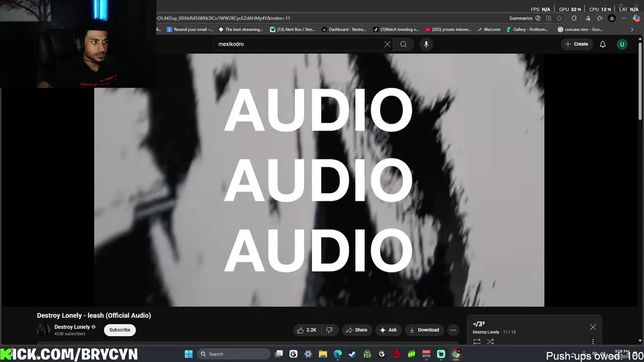Open File Explorer on taskbar

323,354
